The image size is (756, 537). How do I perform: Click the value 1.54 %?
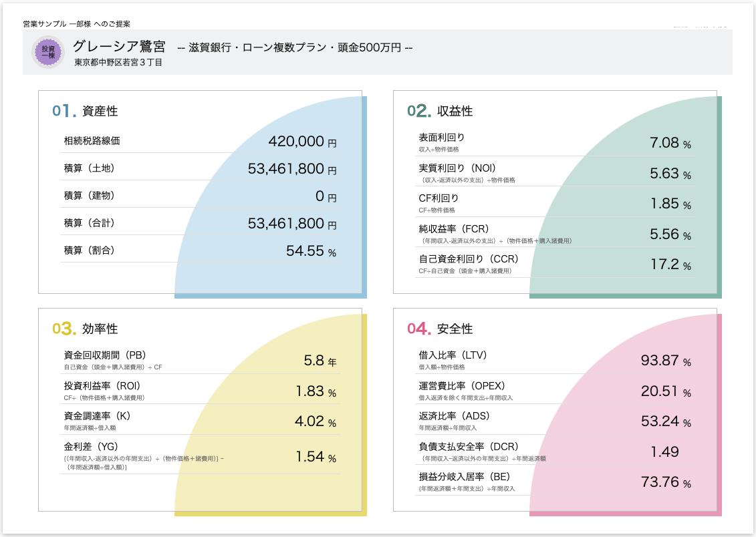(x=316, y=457)
